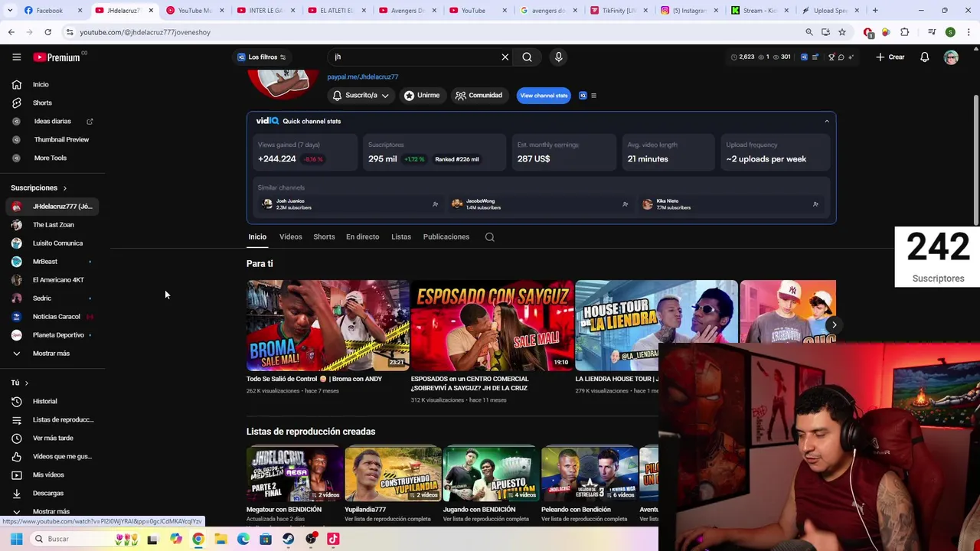Viewport: 980px width, 551px height.
Task: Open Jugando con BENDICIÓN playlist
Action: (x=491, y=474)
